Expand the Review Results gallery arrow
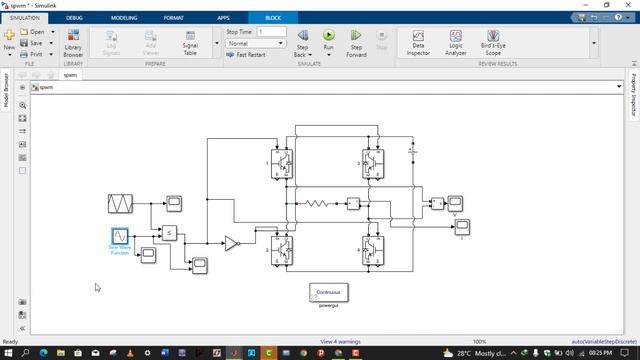 (594, 43)
